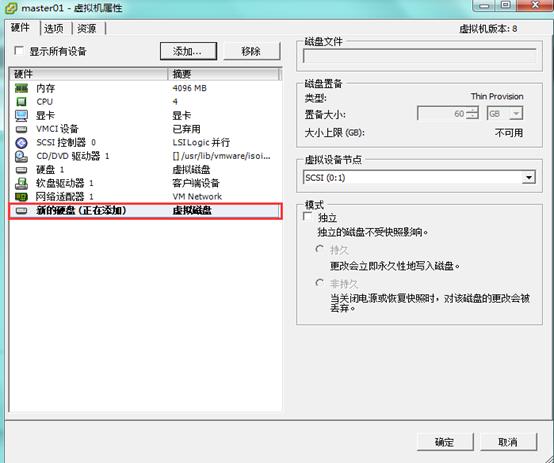Viewport: 554px width, 463px height.
Task: Select the SCSI 控制器 0 row label
Action: [x=66, y=142]
